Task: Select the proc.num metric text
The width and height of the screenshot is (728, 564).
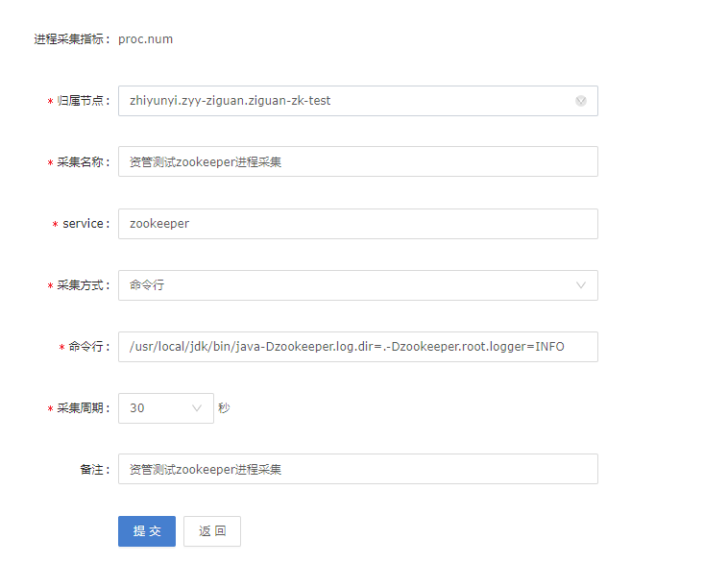Action: click(x=145, y=39)
